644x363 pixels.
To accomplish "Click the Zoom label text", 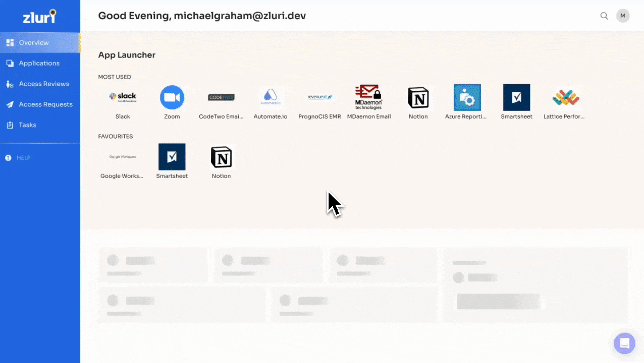I will [172, 116].
